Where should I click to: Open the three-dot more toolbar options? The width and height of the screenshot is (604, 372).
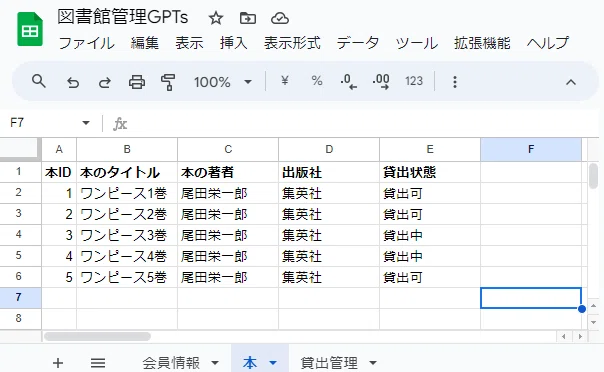click(x=455, y=82)
